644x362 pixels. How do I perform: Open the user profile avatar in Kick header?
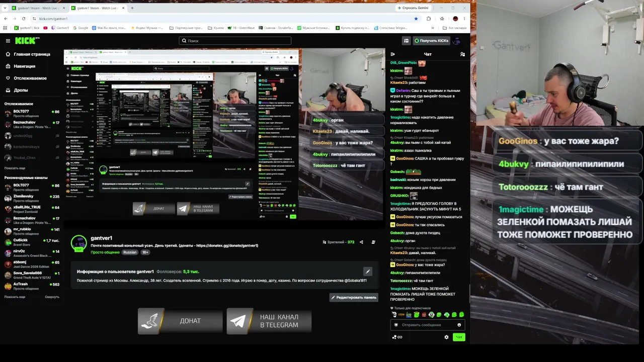457,41
